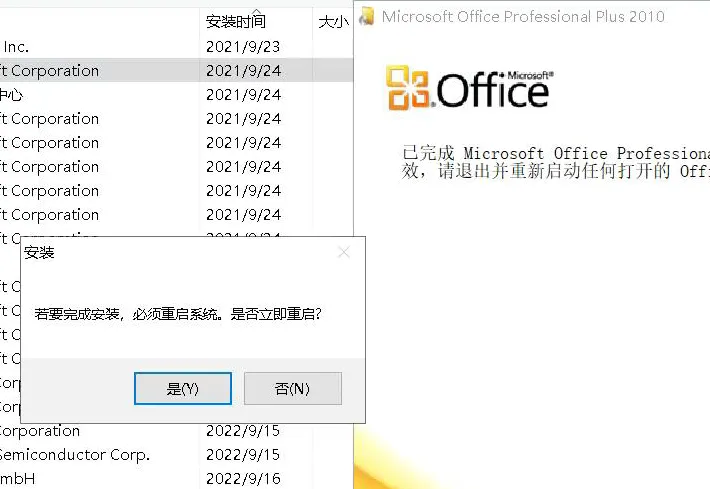Click the 2022/9/16 install date cell
This screenshot has height=489, width=710.
243,478
